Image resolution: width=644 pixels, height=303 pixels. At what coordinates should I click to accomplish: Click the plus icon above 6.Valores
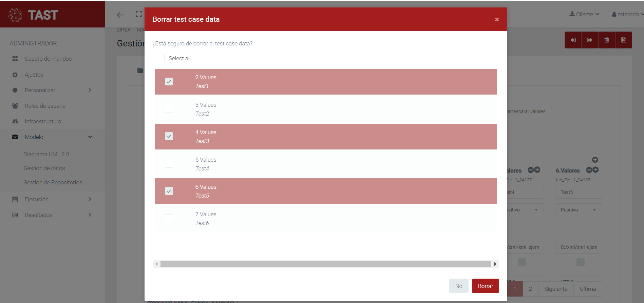(595, 160)
